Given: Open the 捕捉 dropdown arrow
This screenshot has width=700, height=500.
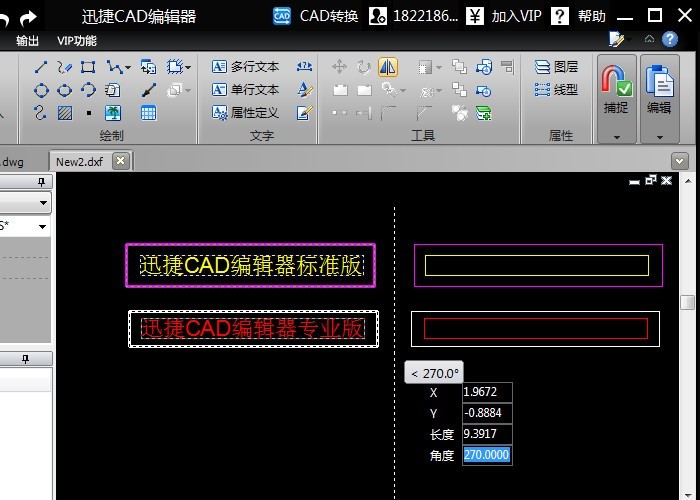Looking at the screenshot, I should 617,137.
